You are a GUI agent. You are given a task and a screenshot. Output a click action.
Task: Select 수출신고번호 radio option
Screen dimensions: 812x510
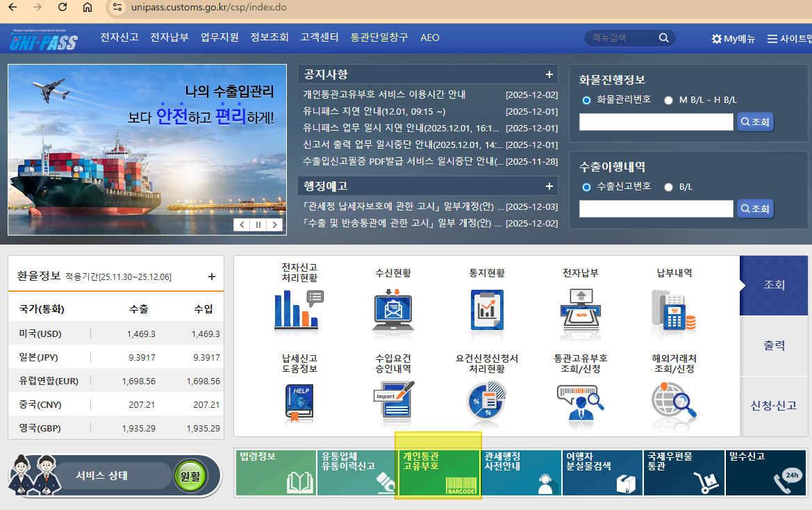[x=586, y=188]
